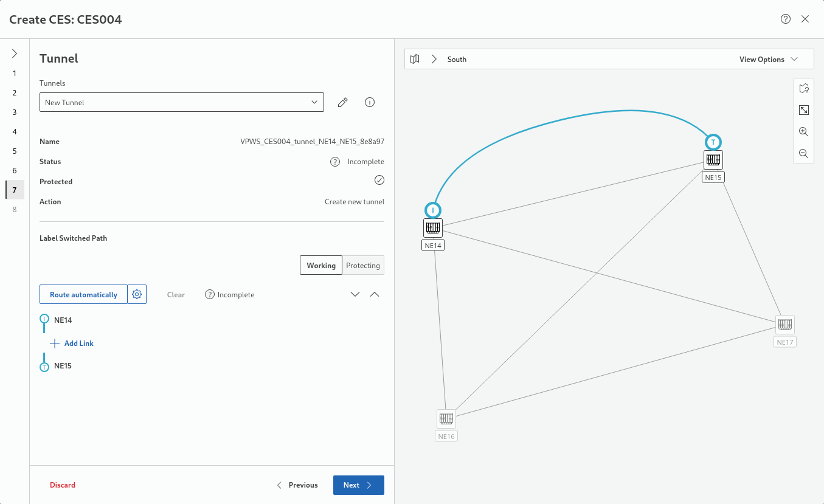The height and width of the screenshot is (504, 824).
Task: Open help icon in dialog header
Action: point(785,19)
